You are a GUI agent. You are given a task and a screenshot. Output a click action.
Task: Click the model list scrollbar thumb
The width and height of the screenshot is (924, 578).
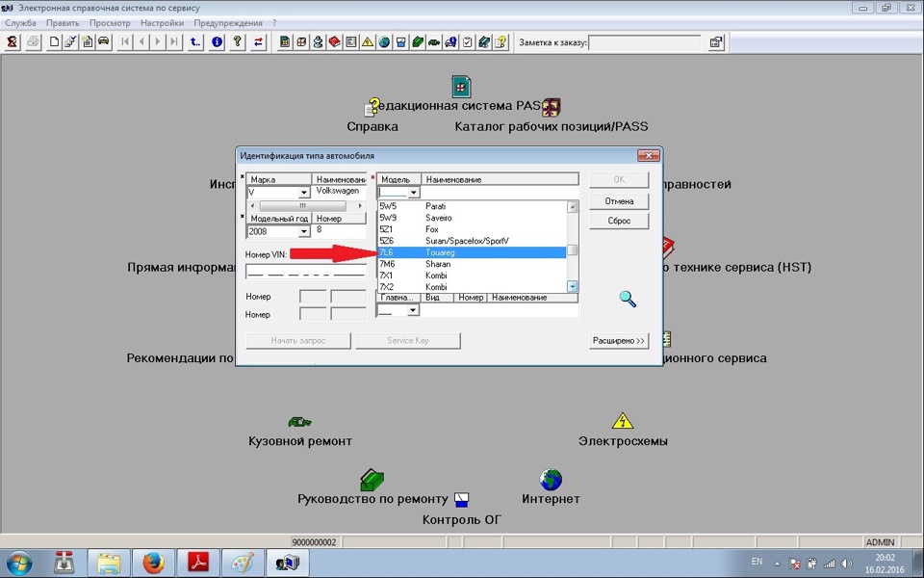click(x=572, y=250)
